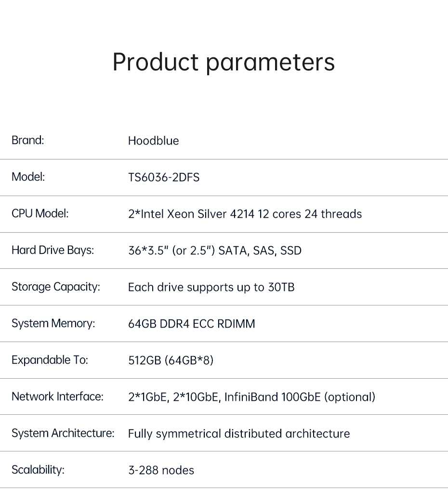Click the "System Memory:" label
Viewport: 448px width, 489px height.
[x=53, y=323]
